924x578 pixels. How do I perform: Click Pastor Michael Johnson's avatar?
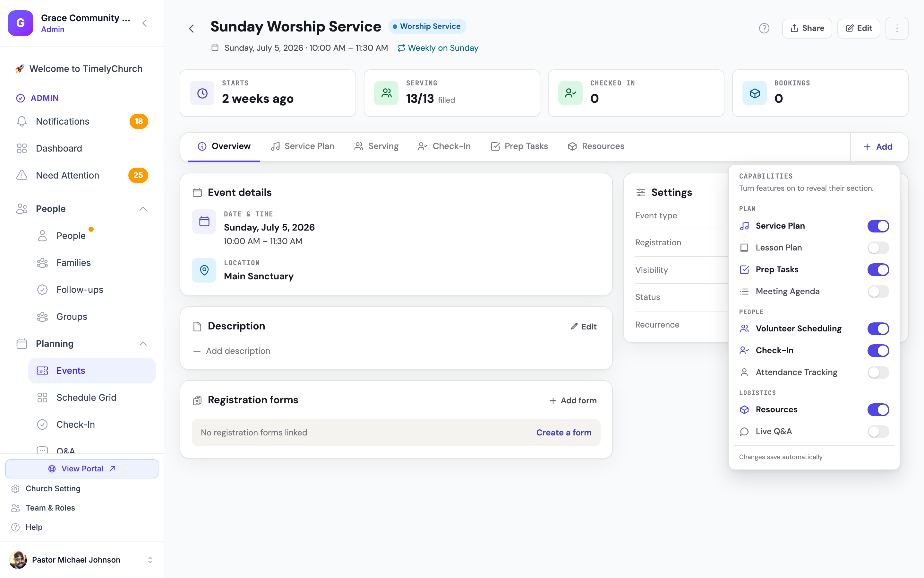[x=18, y=560]
